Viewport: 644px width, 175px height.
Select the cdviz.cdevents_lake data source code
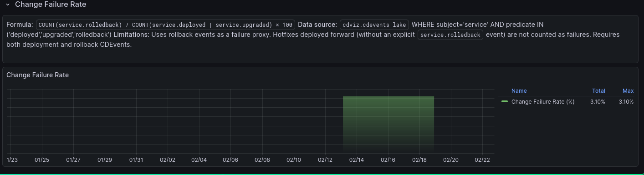[375, 25]
